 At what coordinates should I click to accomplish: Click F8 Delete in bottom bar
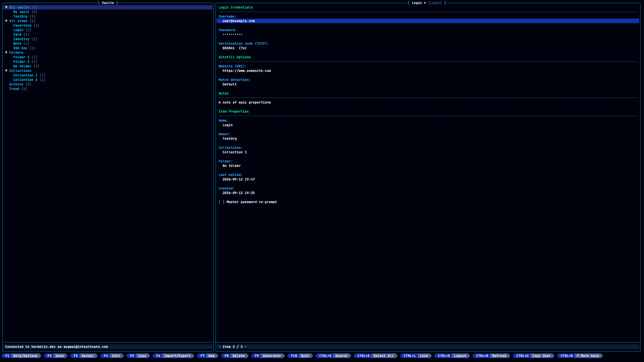[235, 356]
